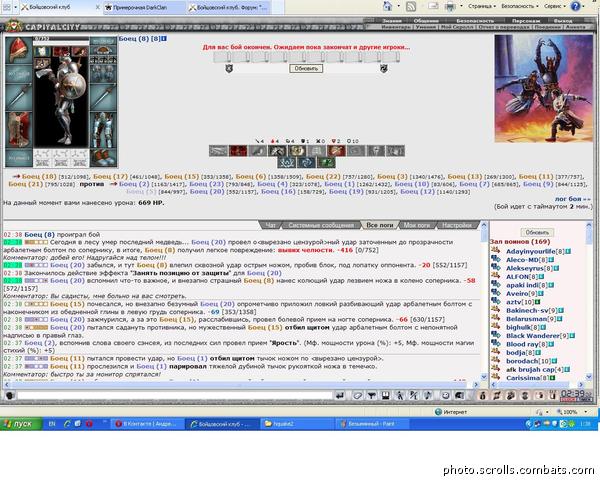The image size is (600, 480).
Task: Open the quick tabs dropdown arrow
Action: pyautogui.click(x=15, y=7)
